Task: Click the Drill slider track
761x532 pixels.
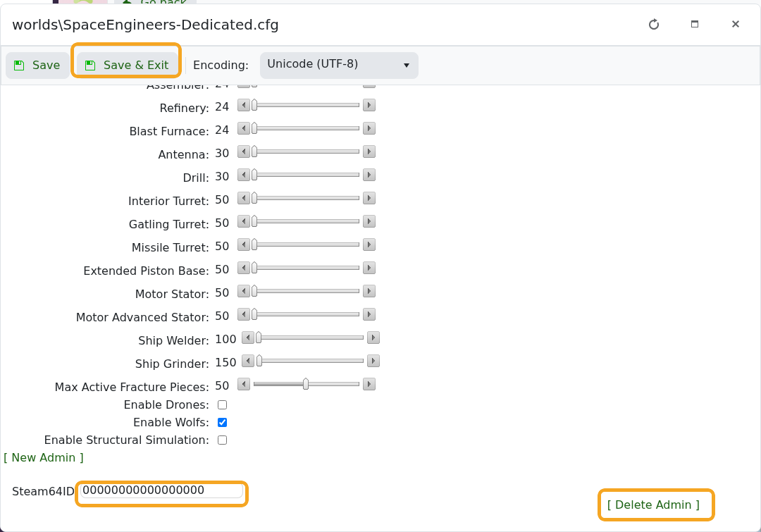Action: tap(307, 175)
